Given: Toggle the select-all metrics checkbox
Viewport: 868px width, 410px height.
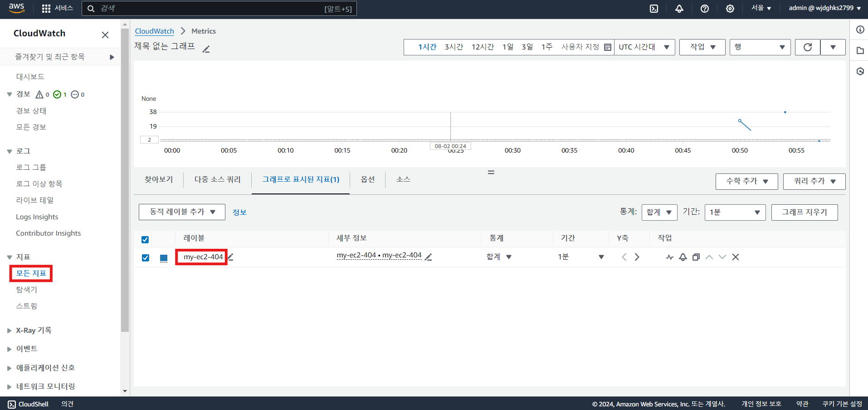Looking at the screenshot, I should [x=145, y=240].
